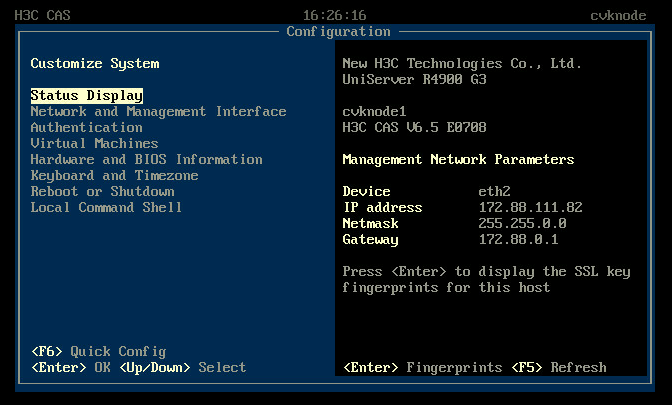Select Reboot or Shutdown option
Screen dimensions: 672x405
102,192
